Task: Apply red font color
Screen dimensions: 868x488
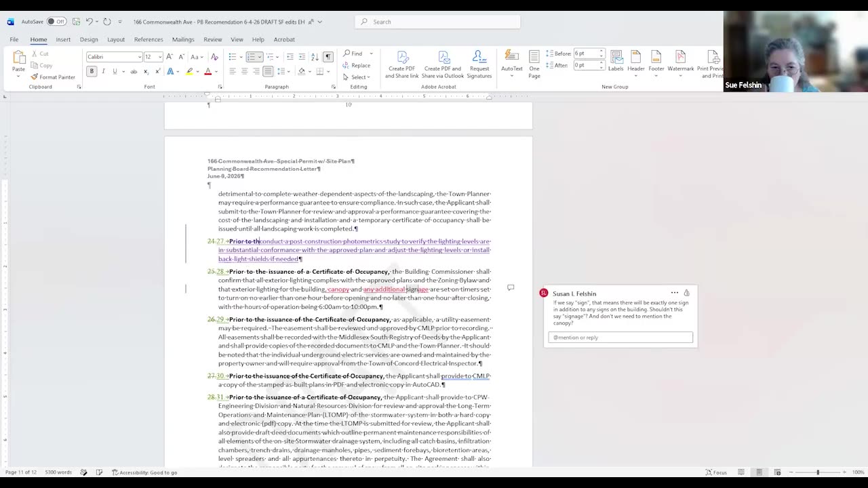Action: pyautogui.click(x=208, y=71)
